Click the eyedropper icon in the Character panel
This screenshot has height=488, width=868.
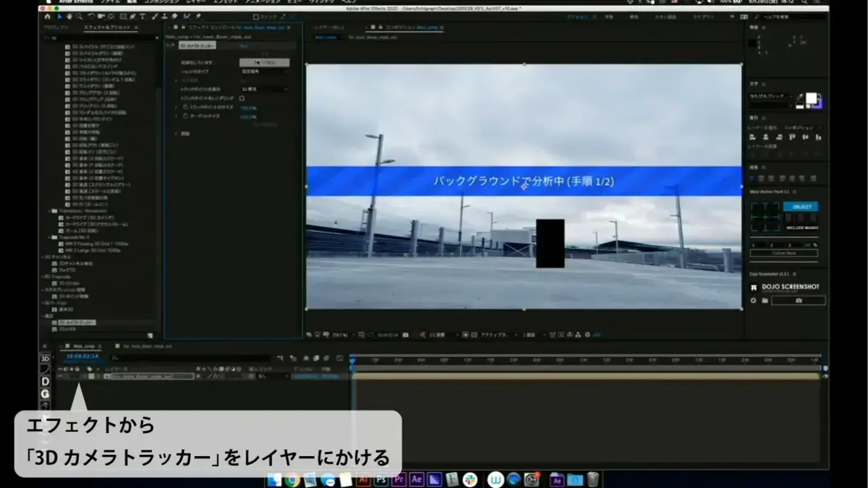[x=799, y=97]
